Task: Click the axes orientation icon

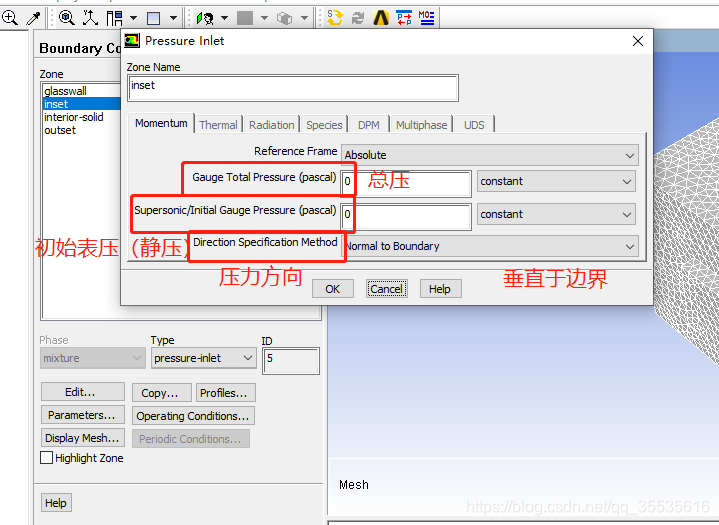Action: pyautogui.click(x=90, y=18)
